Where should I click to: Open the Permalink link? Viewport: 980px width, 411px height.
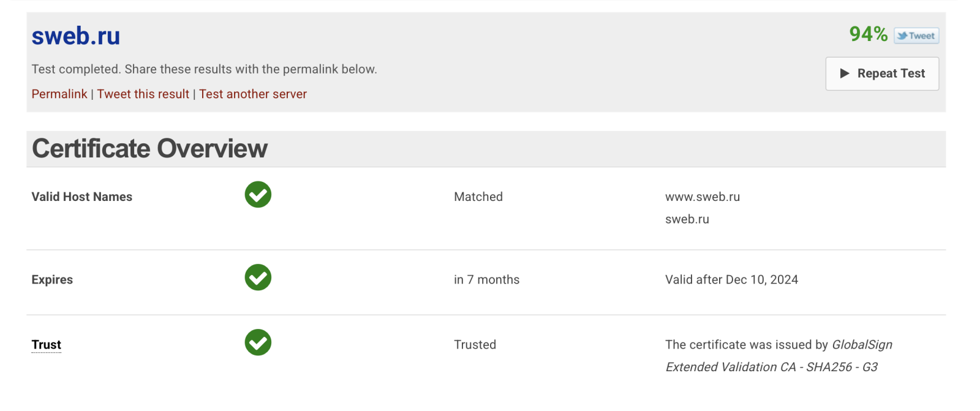(59, 94)
